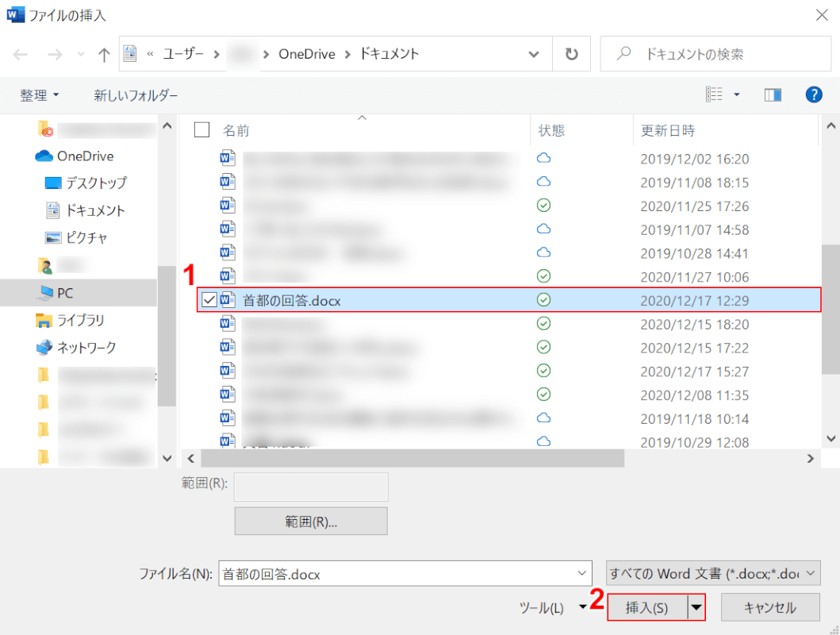The height and width of the screenshot is (635, 840).
Task: Open the Desktop folder (デスクトップ) in sidebar
Action: coord(95,183)
